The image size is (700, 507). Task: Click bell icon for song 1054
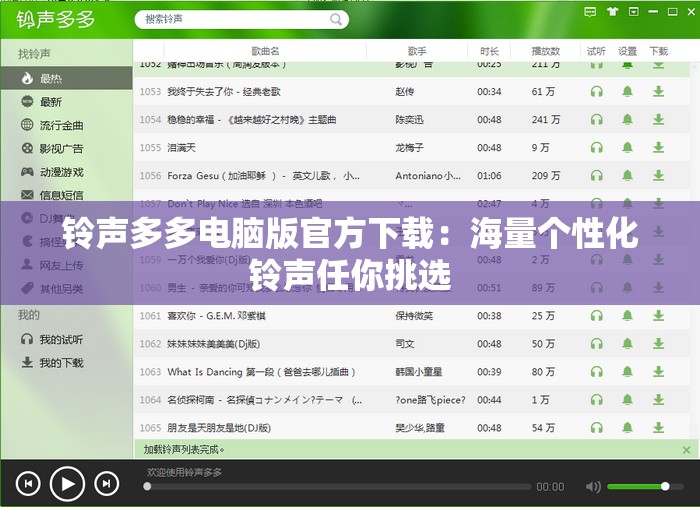(627, 120)
